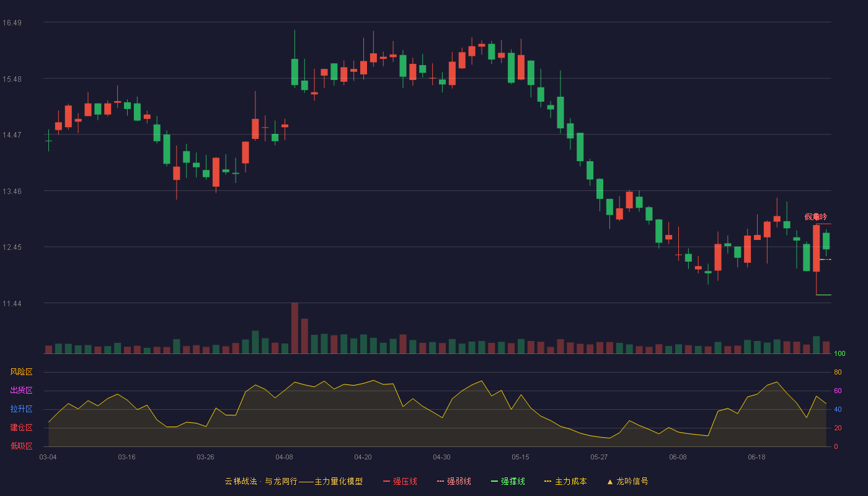Click the 06-18 date label
Screen dimensions: 868x496
tap(756, 457)
